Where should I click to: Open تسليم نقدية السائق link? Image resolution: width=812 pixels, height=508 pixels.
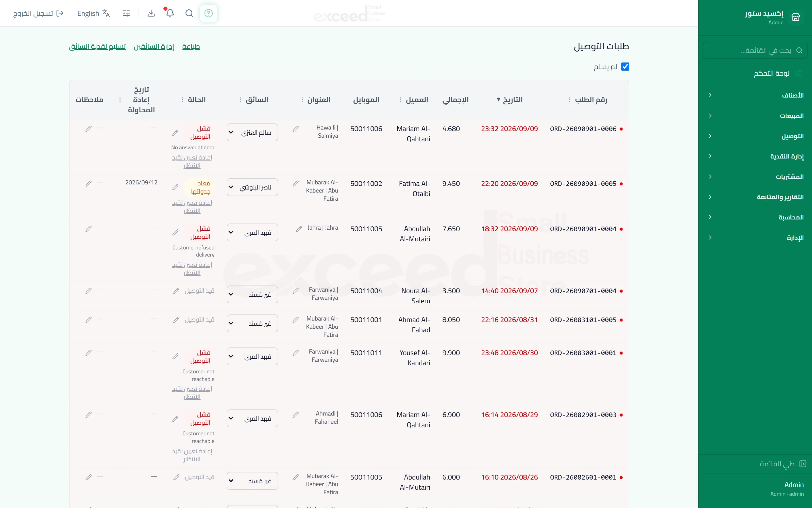[x=97, y=46]
